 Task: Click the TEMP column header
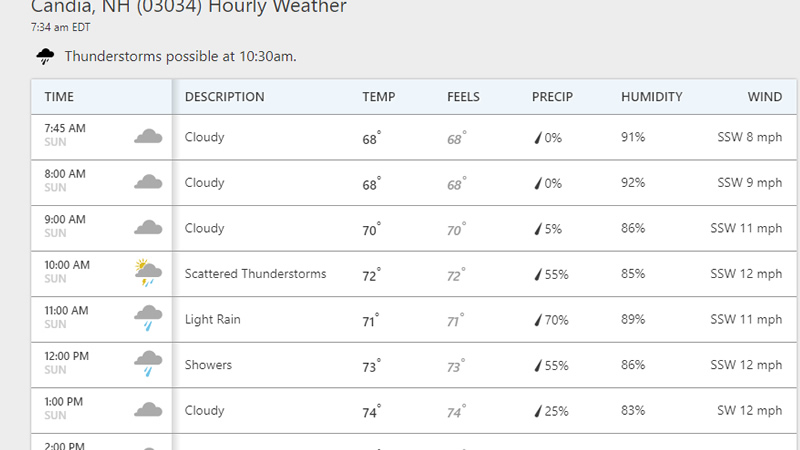click(x=378, y=97)
